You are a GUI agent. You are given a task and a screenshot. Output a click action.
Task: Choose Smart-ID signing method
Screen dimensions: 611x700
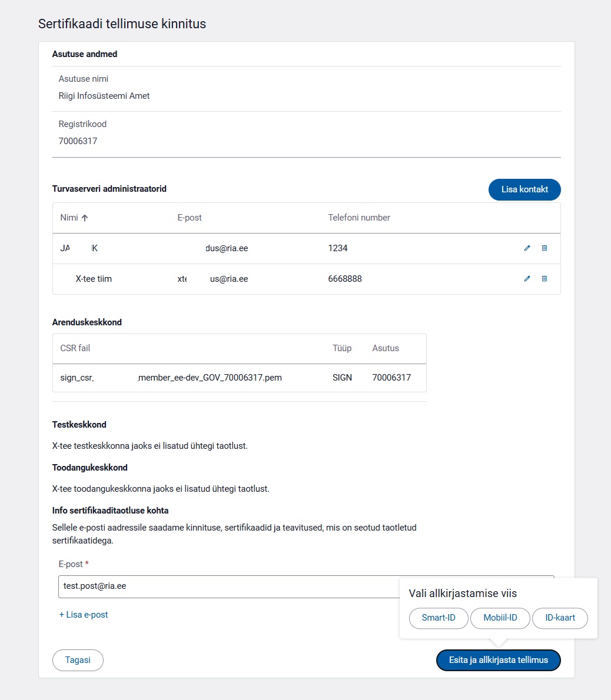tap(439, 618)
